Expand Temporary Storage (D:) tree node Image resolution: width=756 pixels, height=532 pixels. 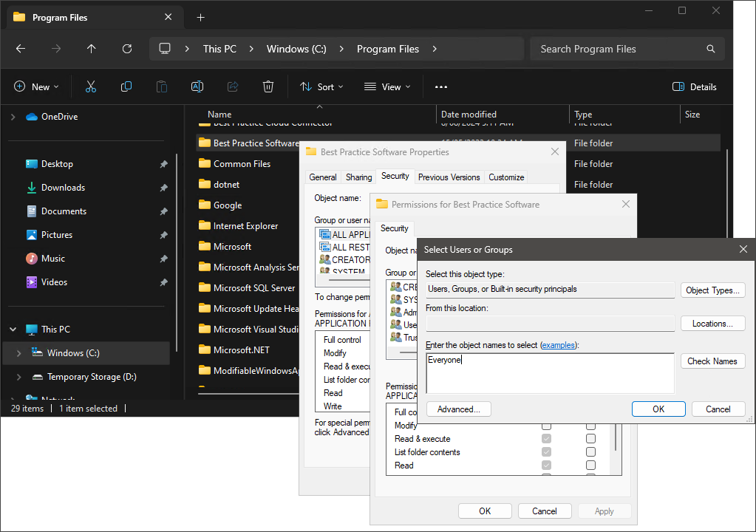click(x=18, y=377)
